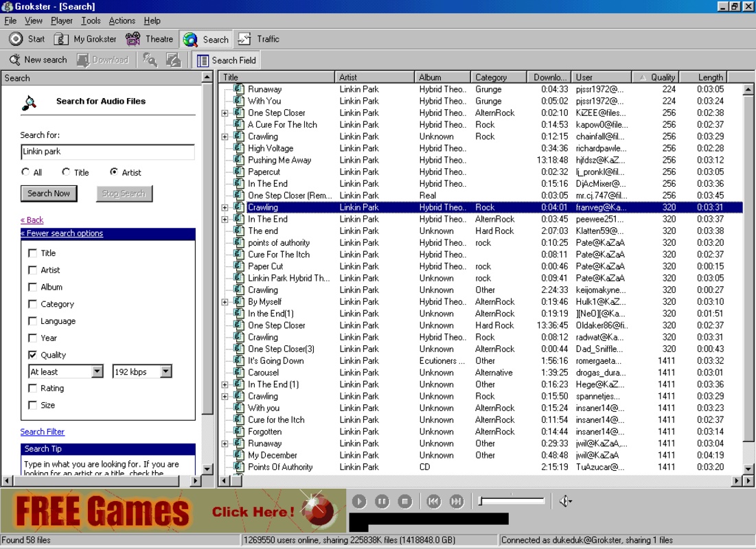The width and height of the screenshot is (756, 549).
Task: Click the speaker volume icon
Action: tap(565, 502)
